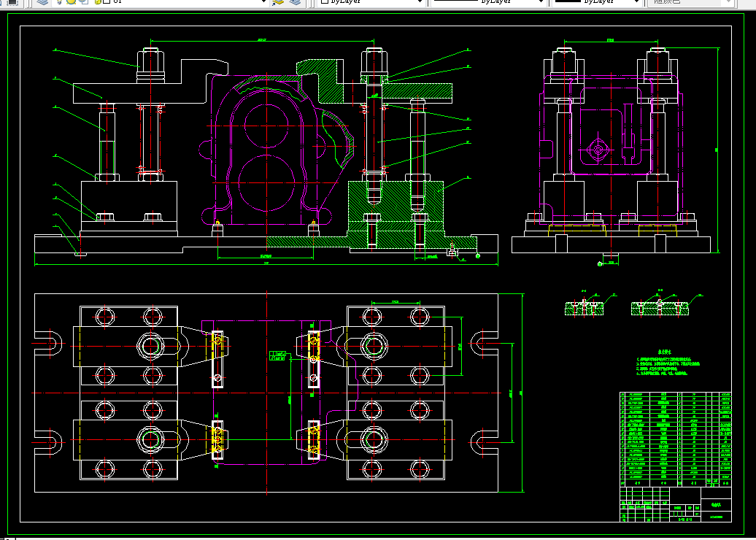Click Make Object's Layer Current icon

coord(278,2)
